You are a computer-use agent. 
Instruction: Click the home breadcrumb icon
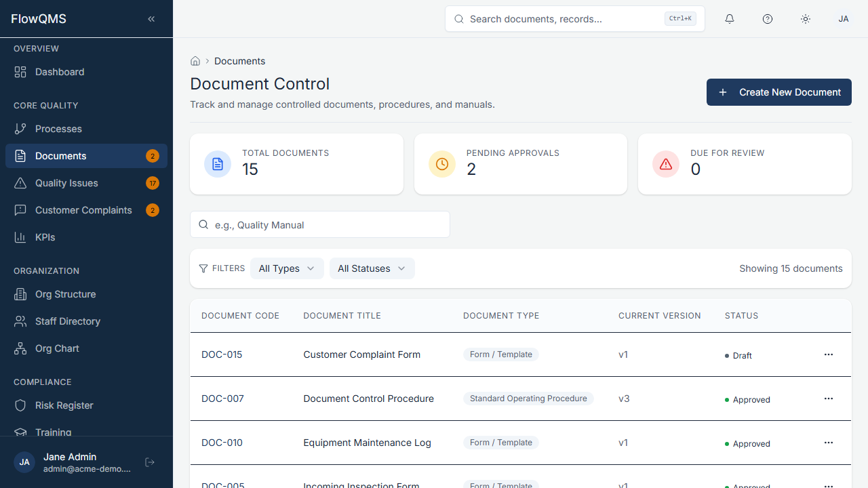click(x=195, y=61)
